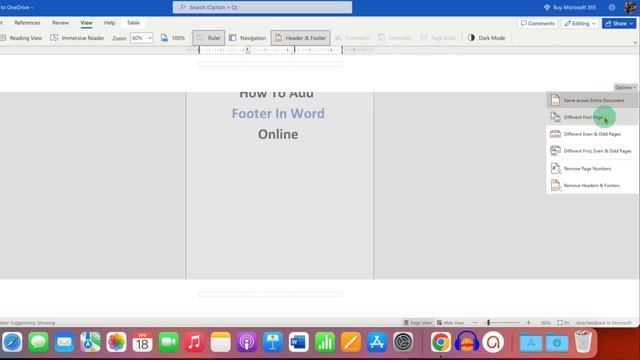The height and width of the screenshot is (360, 640).
Task: Open Maps from the dock
Action: [x=90, y=342]
